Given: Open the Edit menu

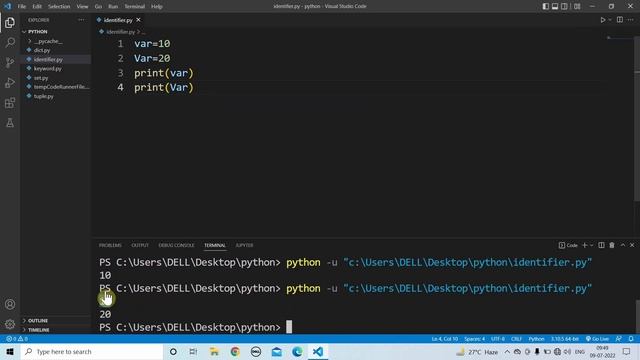Looking at the screenshot, I should (37, 7).
